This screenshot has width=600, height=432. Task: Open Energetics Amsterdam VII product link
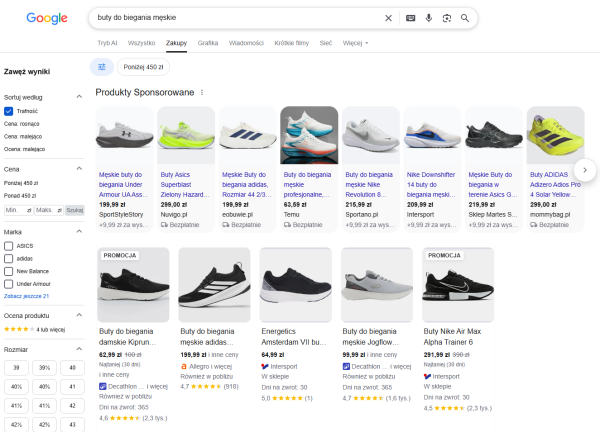294,337
